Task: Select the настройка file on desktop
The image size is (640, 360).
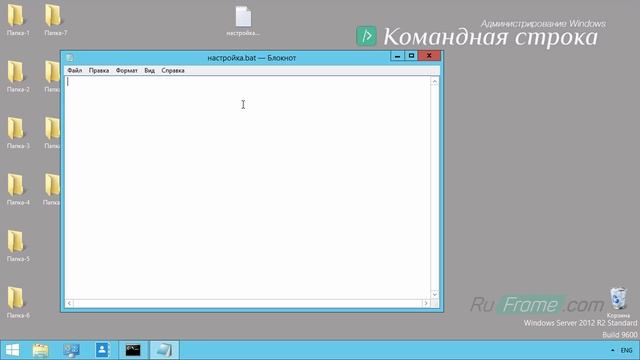Action: [243, 21]
